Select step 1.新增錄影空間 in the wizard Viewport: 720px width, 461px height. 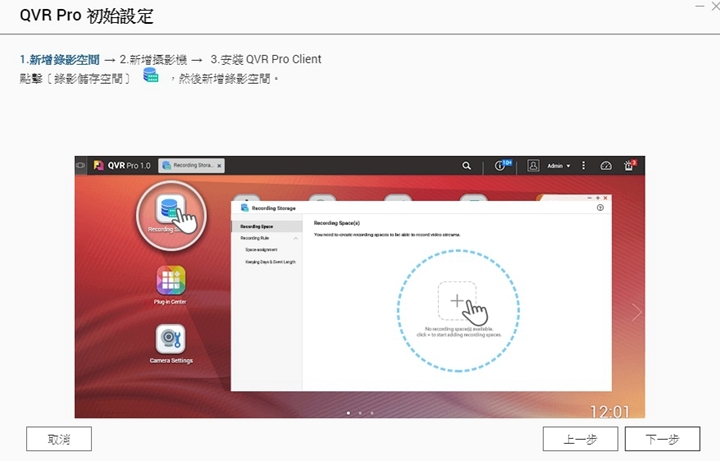tap(60, 60)
